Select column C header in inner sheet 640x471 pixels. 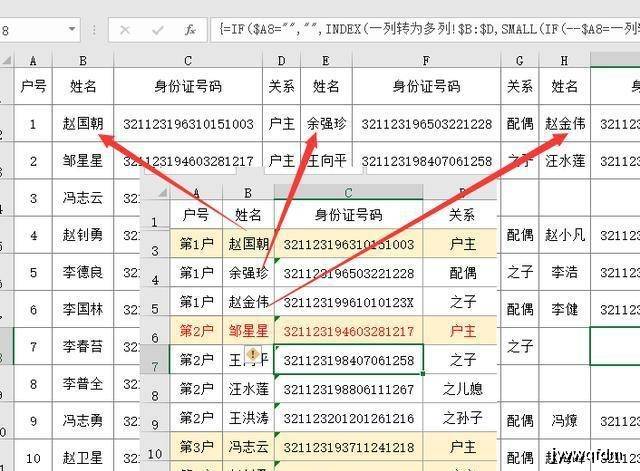coord(348,193)
